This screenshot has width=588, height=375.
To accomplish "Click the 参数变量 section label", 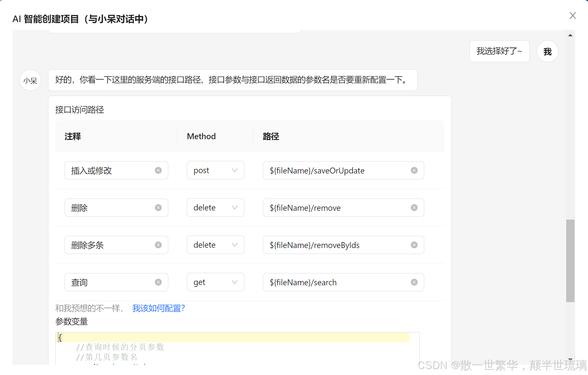I will pyautogui.click(x=71, y=322).
